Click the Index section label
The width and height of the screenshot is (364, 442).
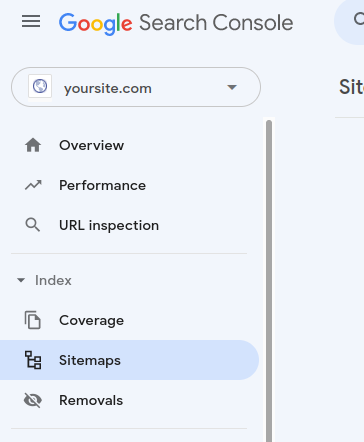click(x=53, y=280)
